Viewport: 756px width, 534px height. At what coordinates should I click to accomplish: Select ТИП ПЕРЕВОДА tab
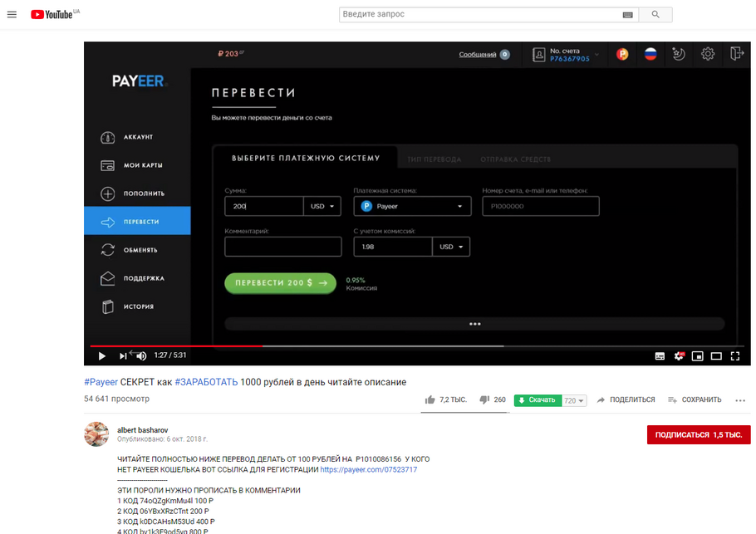pyautogui.click(x=434, y=159)
